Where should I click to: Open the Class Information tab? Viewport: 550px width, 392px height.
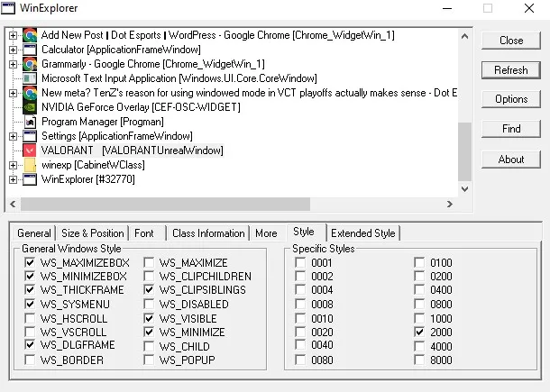pos(208,233)
